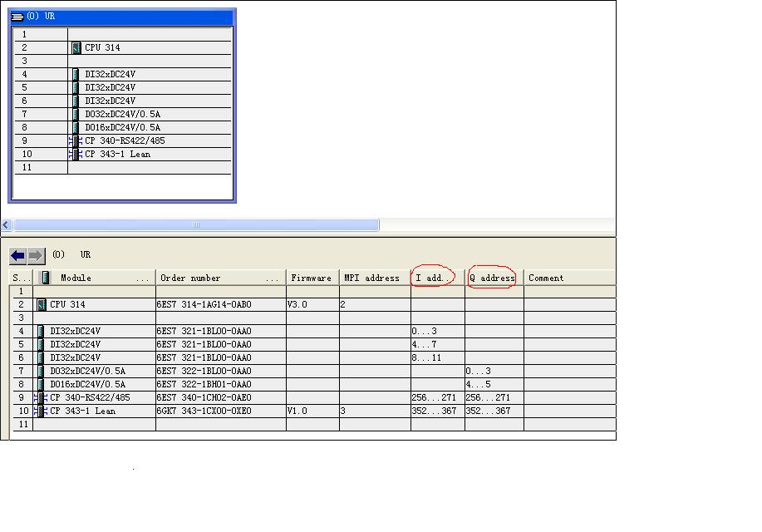Select the slot 5 DI32xDC24V icon in rack window
Screen dimensions: 762x532
(76, 87)
